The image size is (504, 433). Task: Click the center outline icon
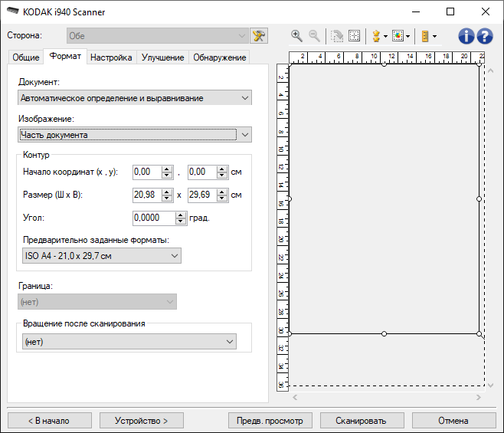coord(354,36)
